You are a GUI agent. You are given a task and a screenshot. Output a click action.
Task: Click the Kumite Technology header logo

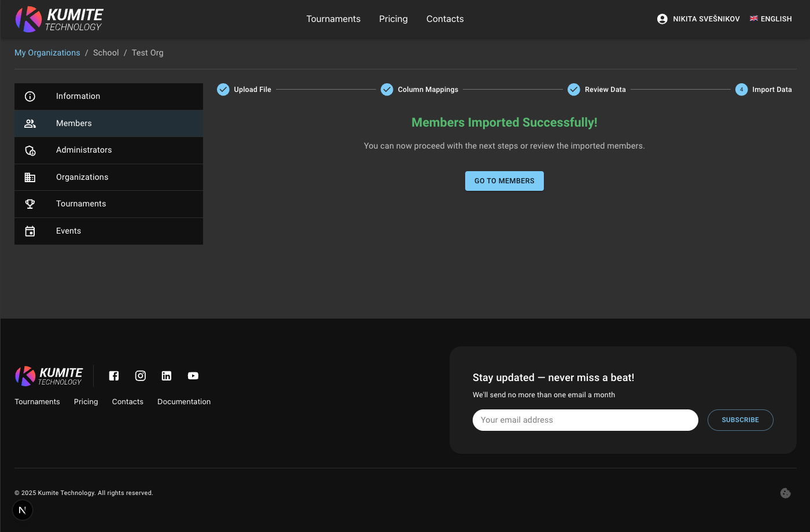[59, 19]
